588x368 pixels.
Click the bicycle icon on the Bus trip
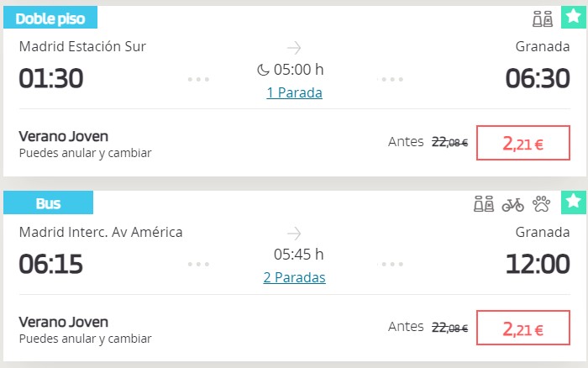[x=512, y=205]
